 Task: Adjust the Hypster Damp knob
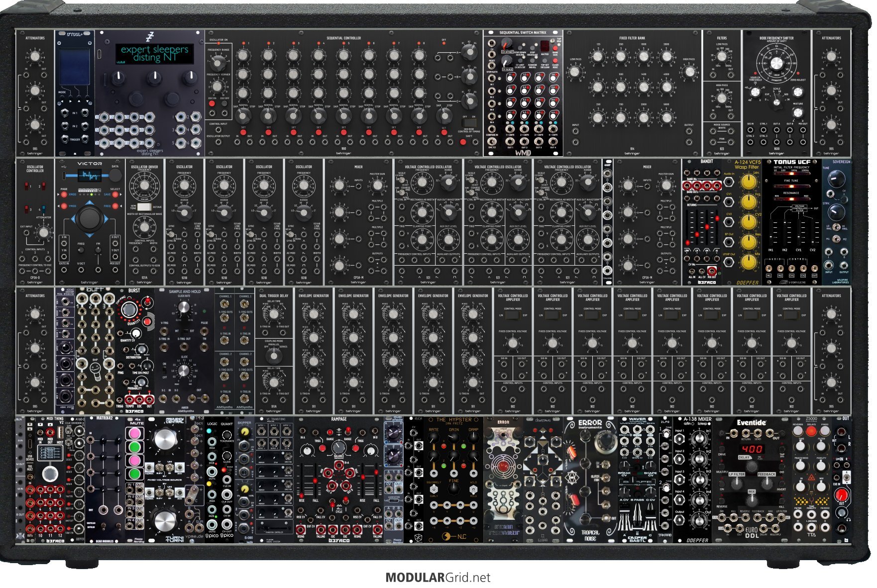click(473, 438)
